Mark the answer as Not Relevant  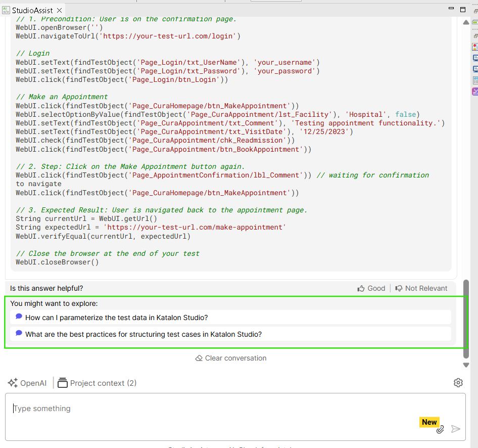(x=421, y=288)
